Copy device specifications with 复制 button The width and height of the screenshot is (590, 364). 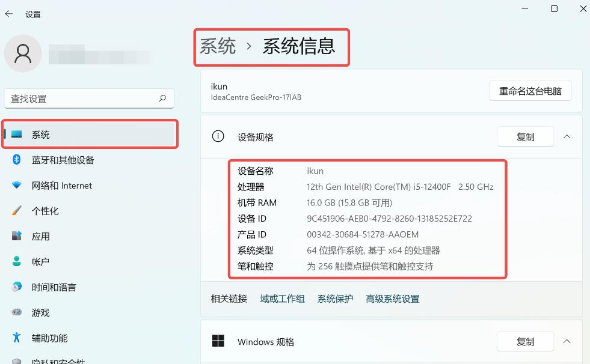525,137
